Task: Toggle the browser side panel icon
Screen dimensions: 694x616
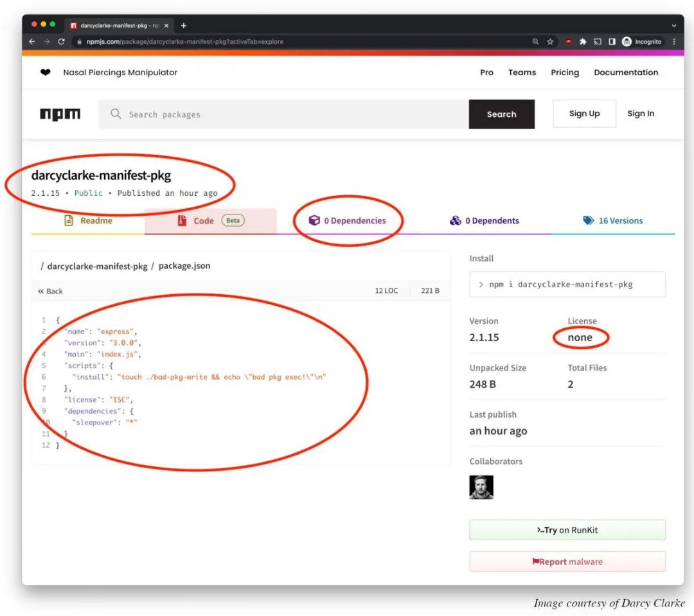Action: pyautogui.click(x=612, y=42)
